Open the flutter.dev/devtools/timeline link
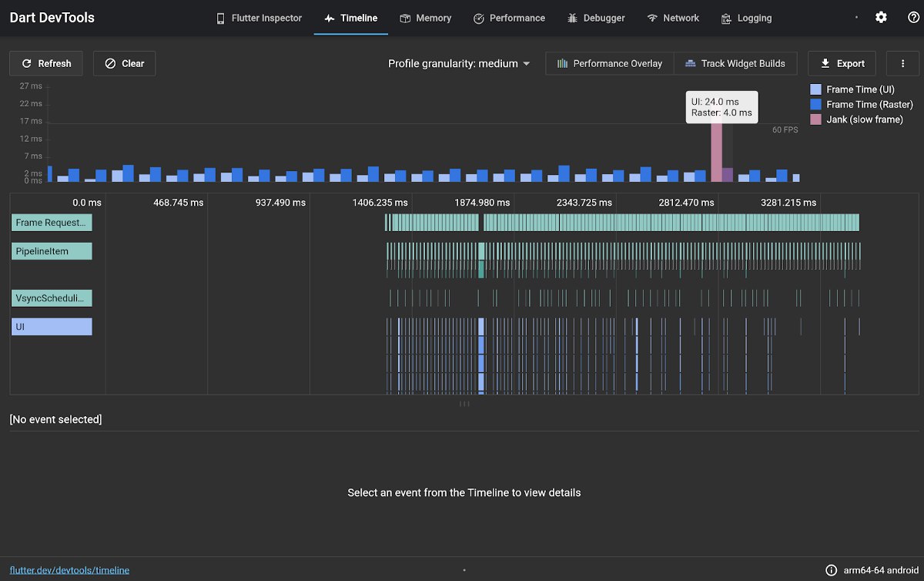This screenshot has width=924, height=581. coord(69,570)
